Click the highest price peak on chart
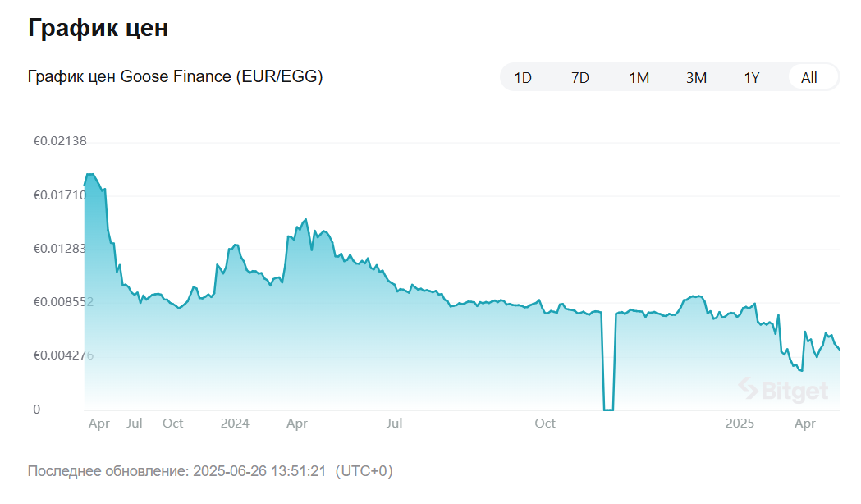 (89, 175)
